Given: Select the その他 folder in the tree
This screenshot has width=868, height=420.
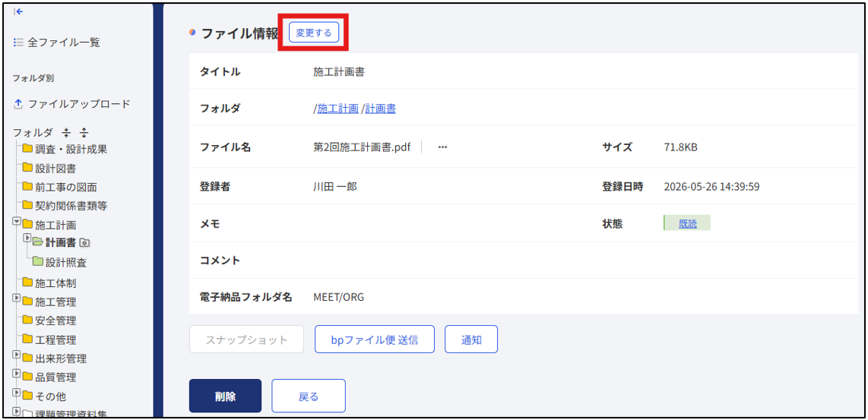Looking at the screenshot, I should tap(50, 396).
